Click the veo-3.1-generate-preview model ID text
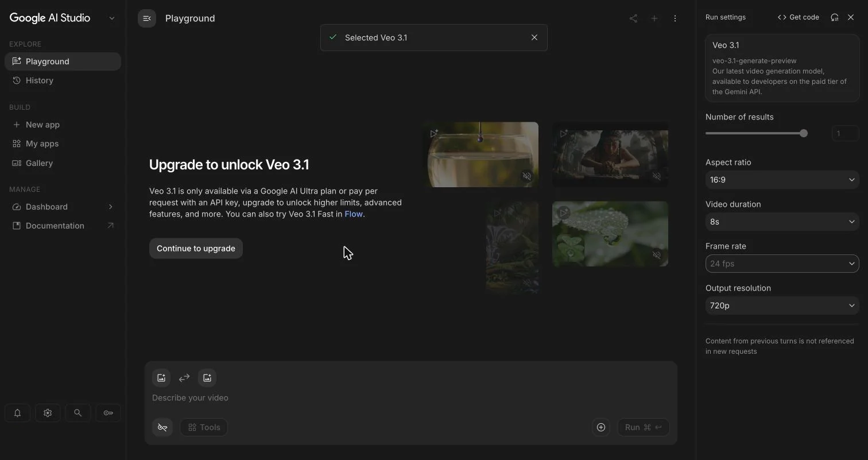This screenshot has width=868, height=460. 754,61
